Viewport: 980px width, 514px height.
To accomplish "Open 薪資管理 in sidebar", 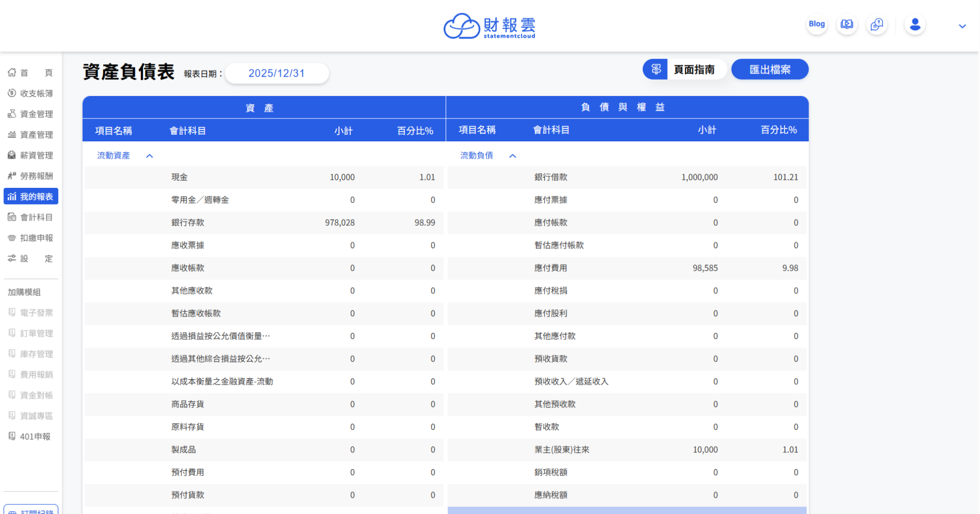I will click(x=31, y=155).
